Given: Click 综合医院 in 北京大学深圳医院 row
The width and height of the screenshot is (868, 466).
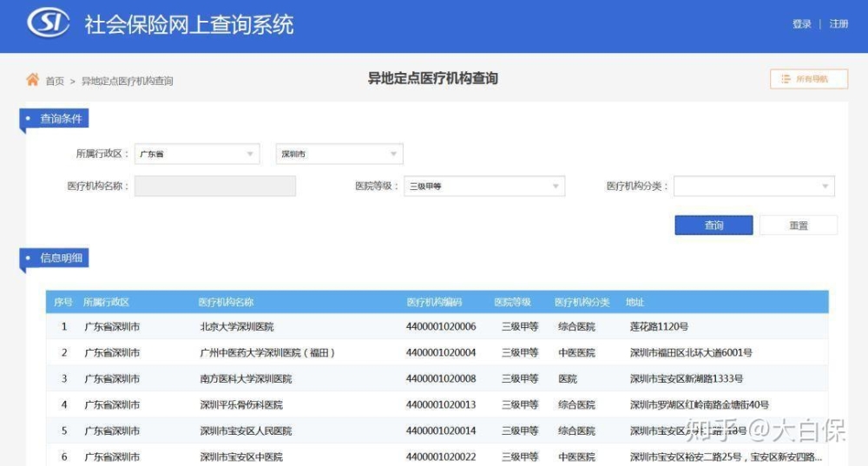Looking at the screenshot, I should coord(576,326).
